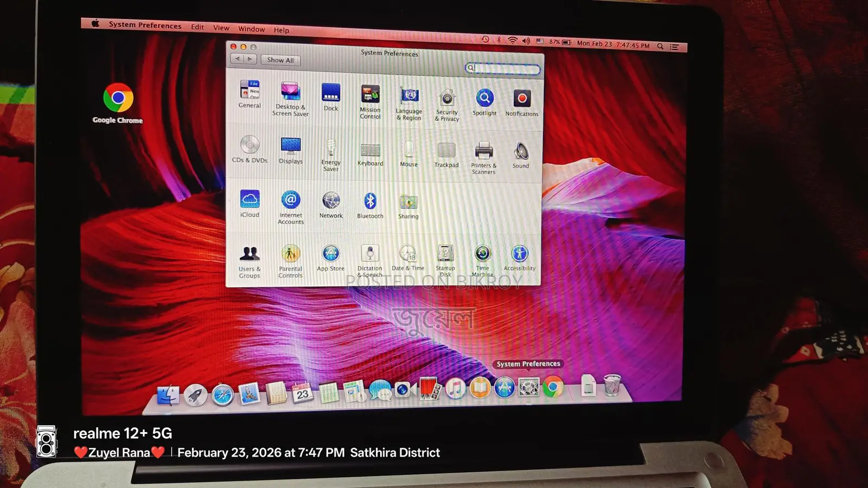Open the Startup Disk pane

pyautogui.click(x=445, y=261)
